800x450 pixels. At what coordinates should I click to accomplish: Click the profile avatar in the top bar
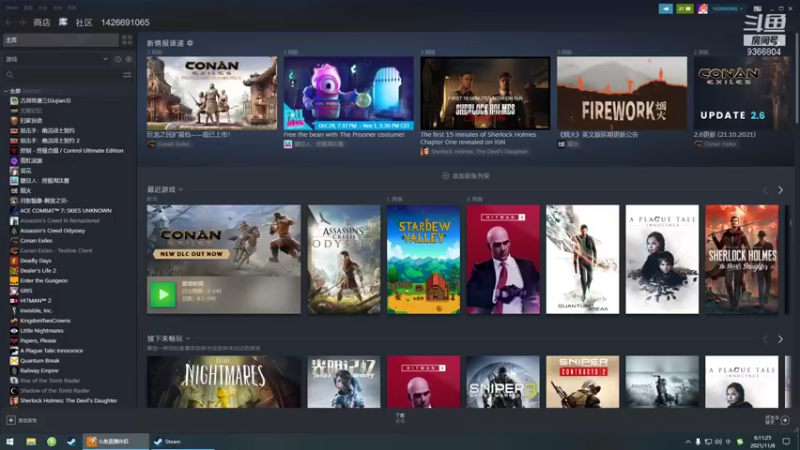coord(703,9)
